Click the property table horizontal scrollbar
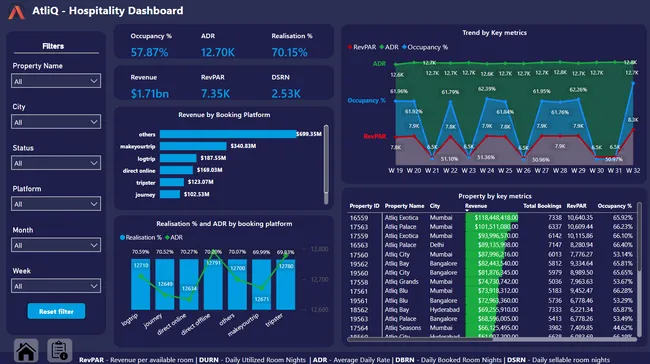This screenshot has width=650, height=364. tap(420, 339)
